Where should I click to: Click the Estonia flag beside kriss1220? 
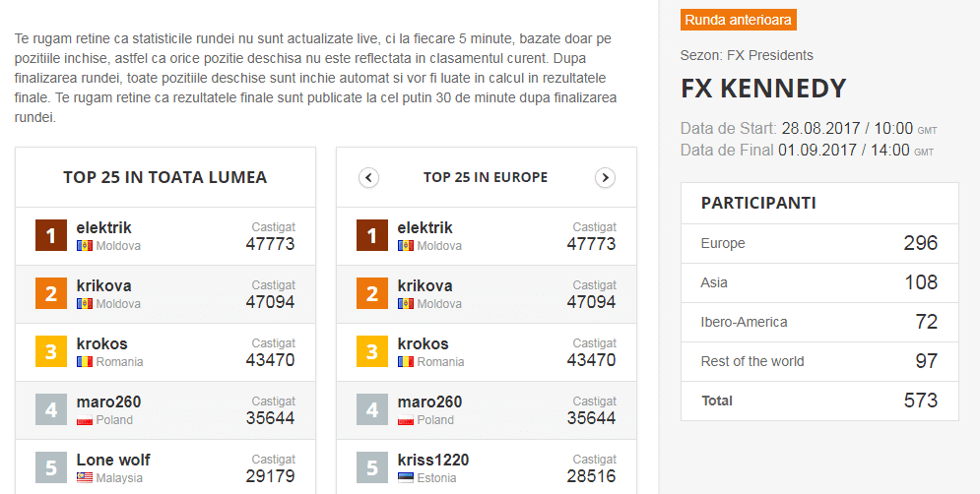[406, 477]
